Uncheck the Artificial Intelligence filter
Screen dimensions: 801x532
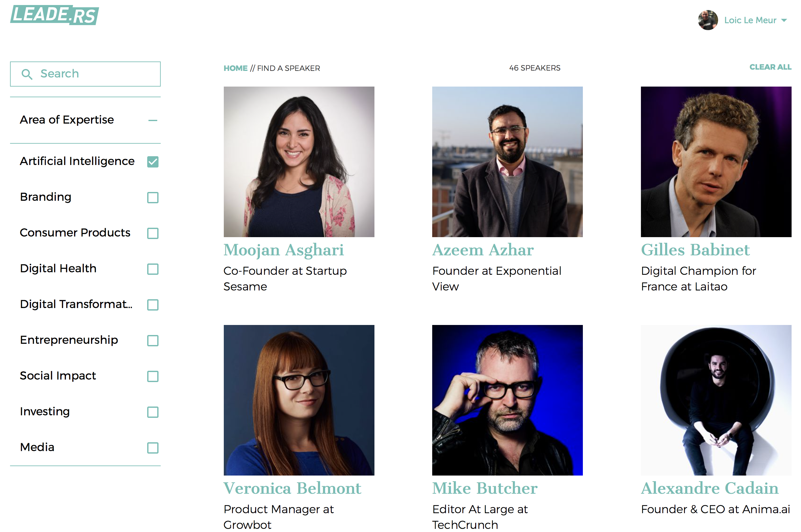pos(153,162)
